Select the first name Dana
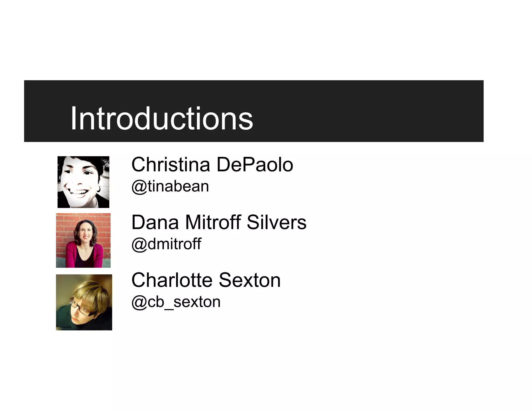The image size is (532, 411). [x=155, y=222]
